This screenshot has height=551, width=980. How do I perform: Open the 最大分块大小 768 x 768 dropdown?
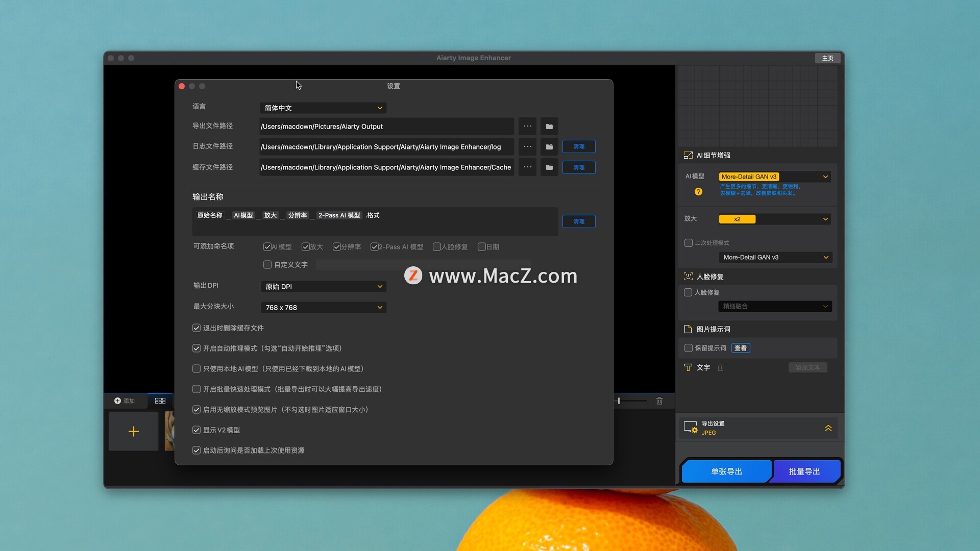click(x=323, y=308)
